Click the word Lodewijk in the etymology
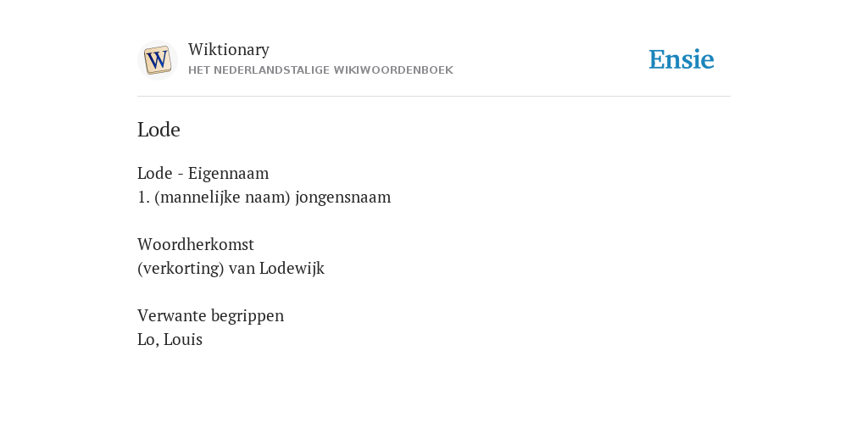Screen dimensions: 868x434 292,269
